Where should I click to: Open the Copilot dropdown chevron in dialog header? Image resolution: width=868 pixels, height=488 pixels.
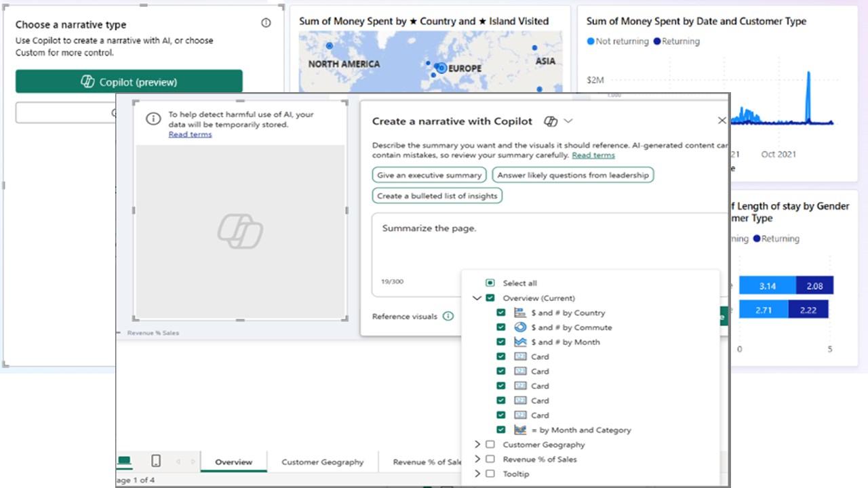tap(568, 121)
